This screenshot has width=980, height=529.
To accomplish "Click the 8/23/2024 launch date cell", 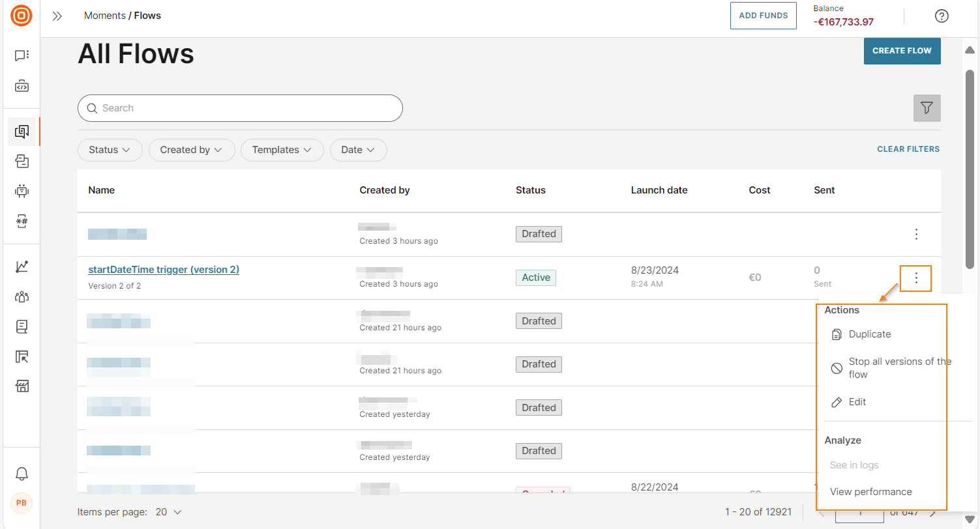I will point(655,270).
